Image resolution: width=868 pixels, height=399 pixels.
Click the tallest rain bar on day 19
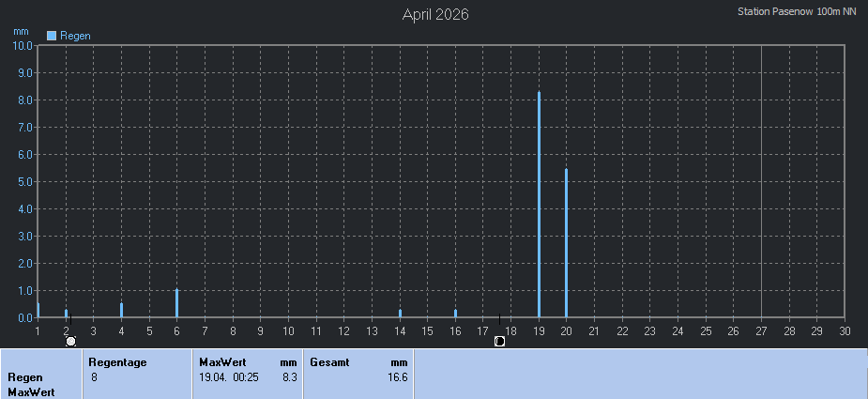pyautogui.click(x=539, y=205)
